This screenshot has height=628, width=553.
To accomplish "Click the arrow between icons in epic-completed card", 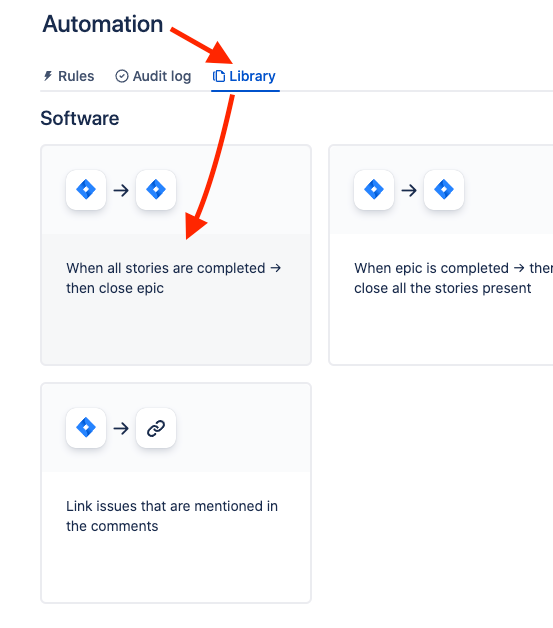I will pos(409,190).
